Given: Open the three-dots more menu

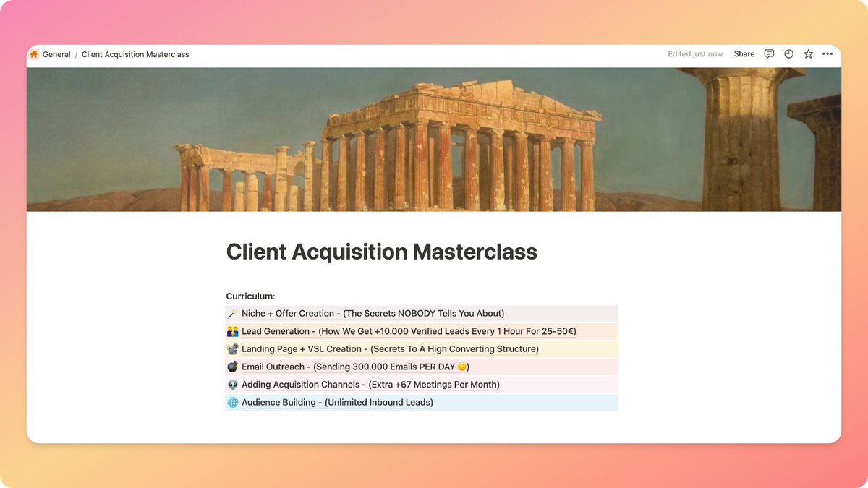Looking at the screenshot, I should click(x=827, y=54).
